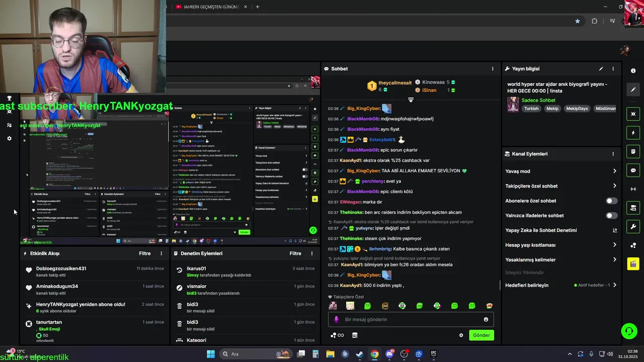644x362 pixels.
Task: Open the browser extensions puzzle icon
Action: coord(595,21)
